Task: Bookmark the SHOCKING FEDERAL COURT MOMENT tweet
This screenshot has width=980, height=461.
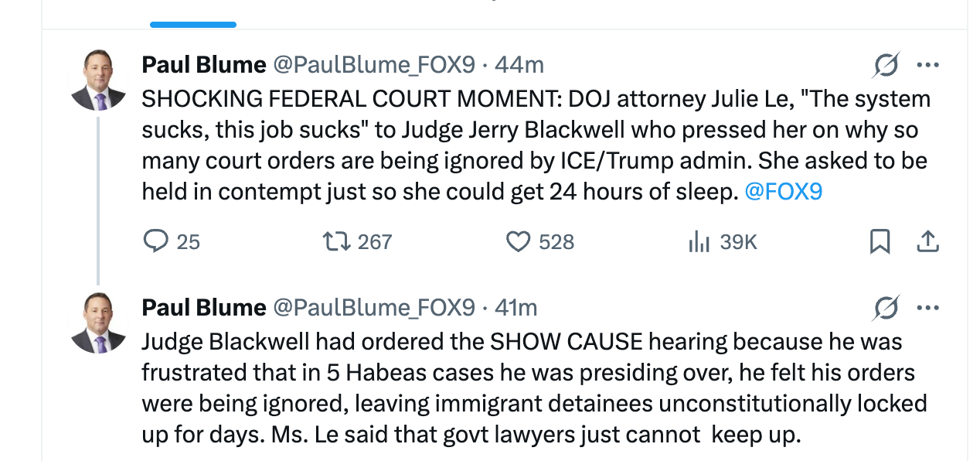Action: pos(880,242)
